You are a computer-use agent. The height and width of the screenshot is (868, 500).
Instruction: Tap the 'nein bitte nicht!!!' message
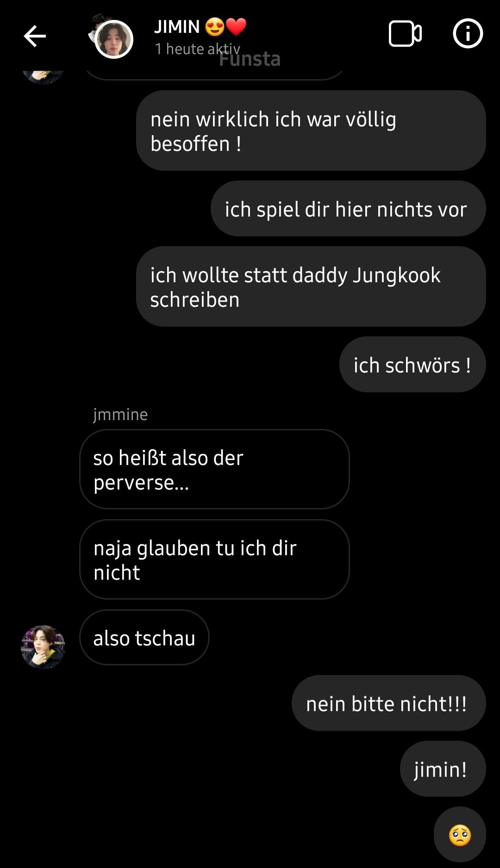388,703
